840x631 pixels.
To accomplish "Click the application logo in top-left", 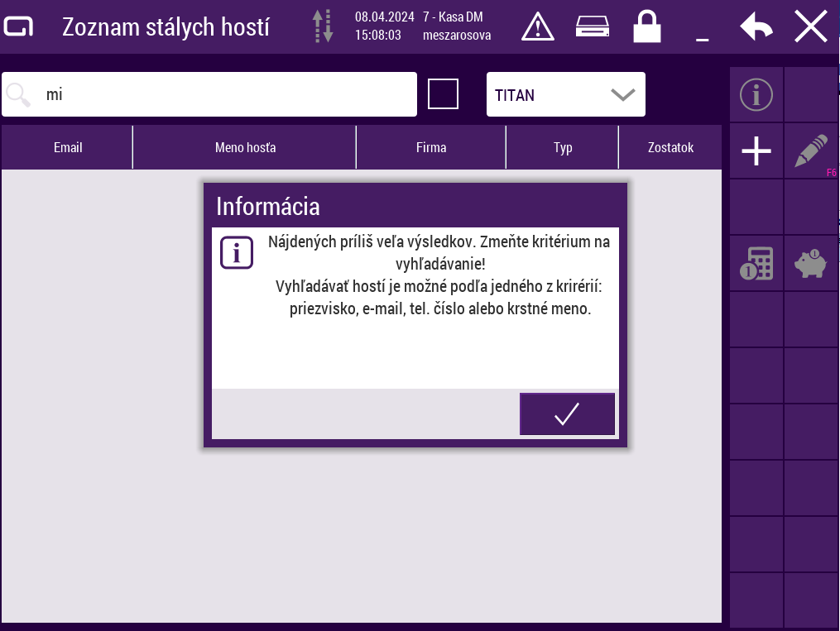I will (x=19, y=26).
